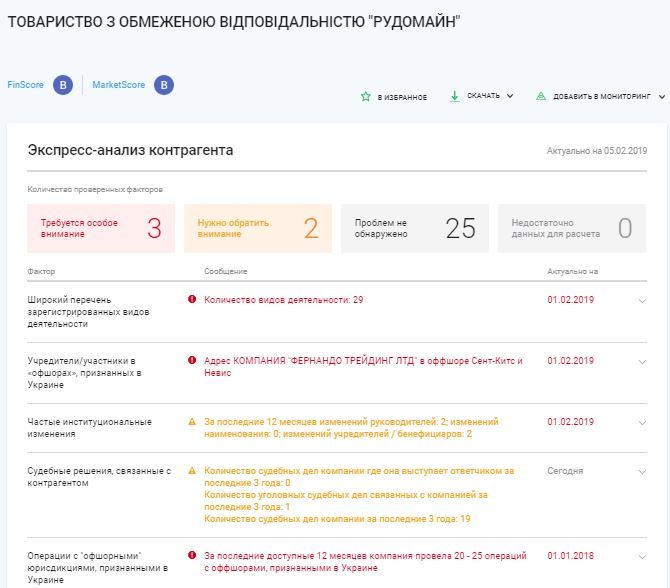Expand the offshore founders factor row
This screenshot has height=588, width=670.
point(642,362)
